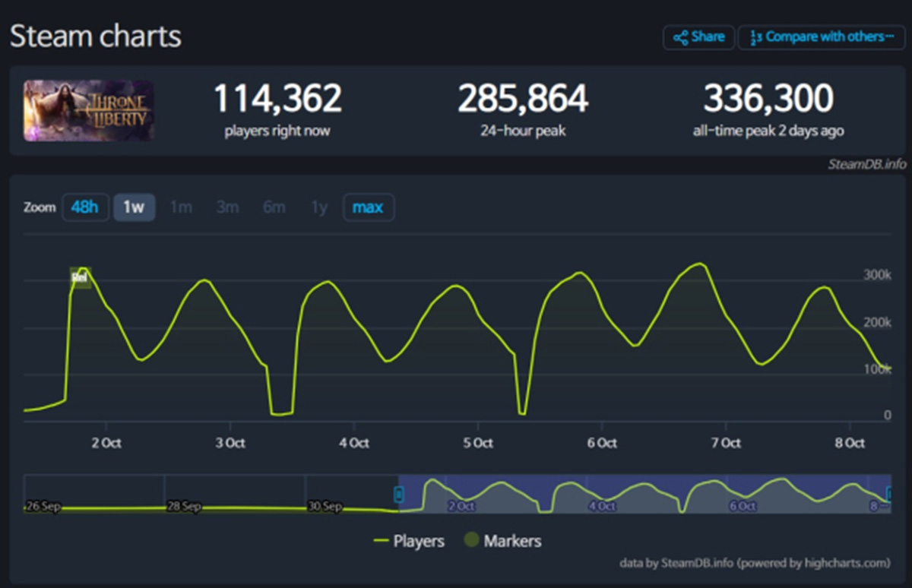Set zoom to 1w
The image size is (912, 588).
pyautogui.click(x=134, y=207)
